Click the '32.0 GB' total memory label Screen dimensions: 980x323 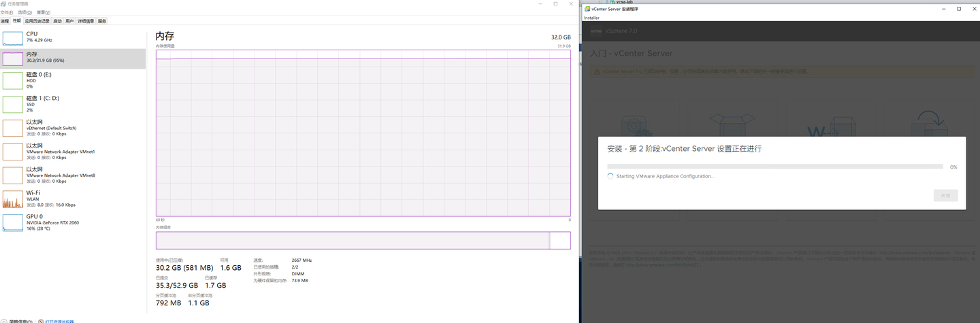pos(561,37)
